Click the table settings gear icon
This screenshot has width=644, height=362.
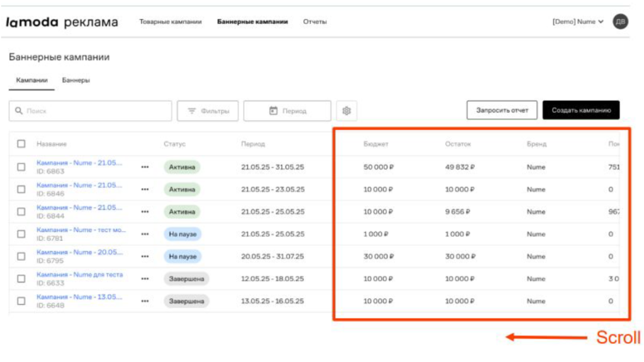tap(346, 111)
